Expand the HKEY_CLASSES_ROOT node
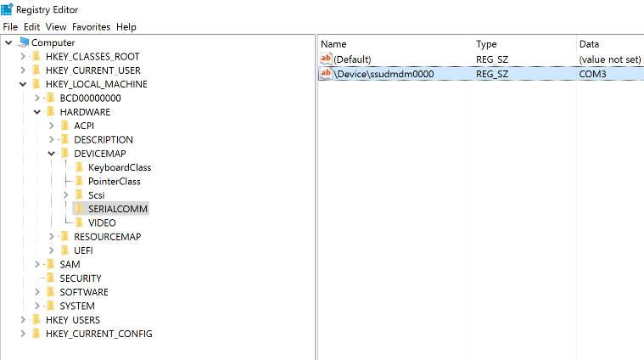644x360 pixels. (23, 57)
